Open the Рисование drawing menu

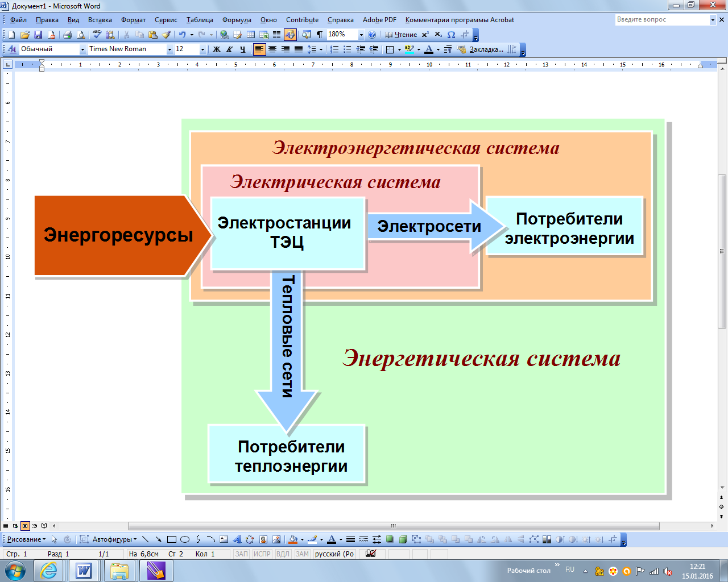click(x=26, y=539)
